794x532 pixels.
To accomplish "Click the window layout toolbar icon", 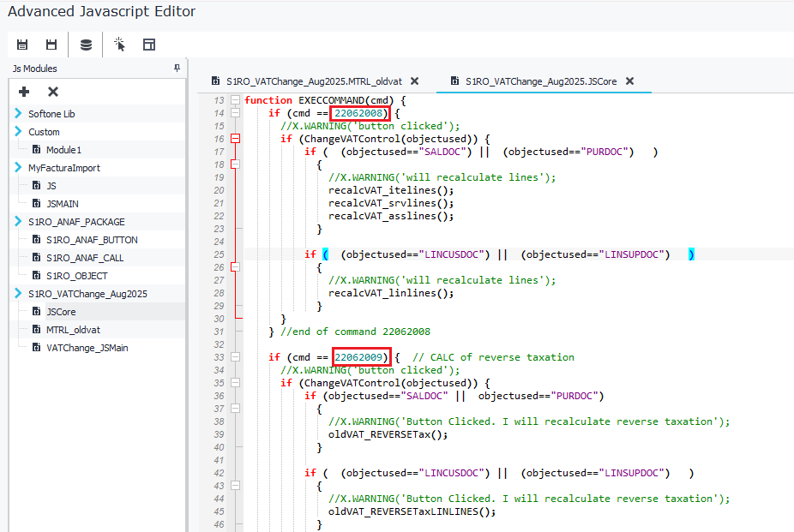I will [149, 45].
